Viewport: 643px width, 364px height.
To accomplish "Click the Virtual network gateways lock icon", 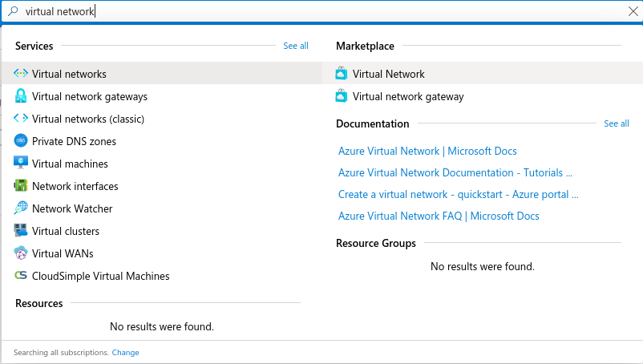I will click(21, 96).
